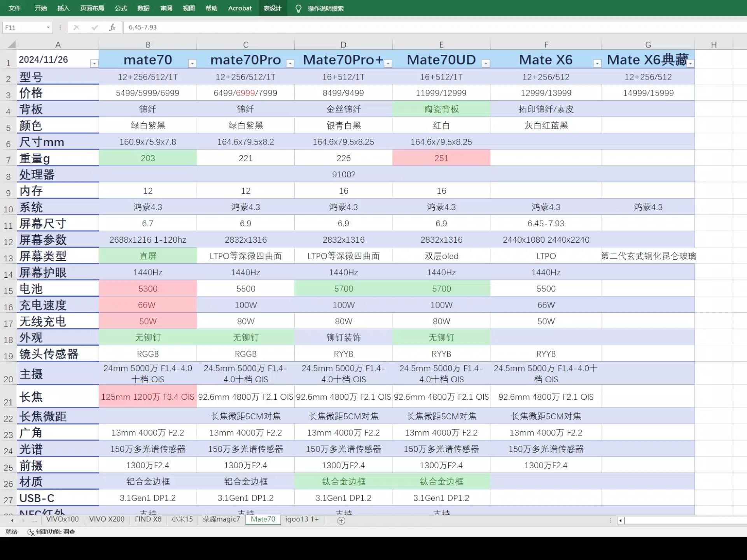Screen dimensions: 747x560
Task: Select the 第二代玄武钢化昆仑玻璃 cell
Action: click(648, 256)
